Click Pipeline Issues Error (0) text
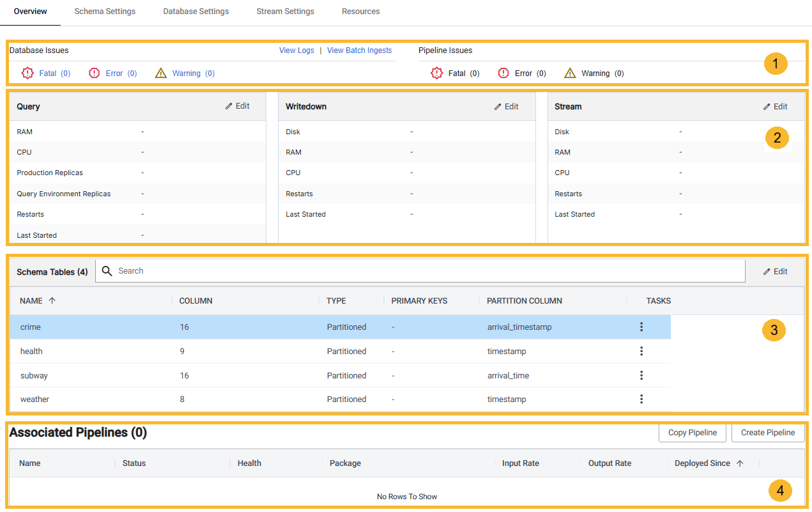This screenshot has width=812, height=512. [530, 74]
